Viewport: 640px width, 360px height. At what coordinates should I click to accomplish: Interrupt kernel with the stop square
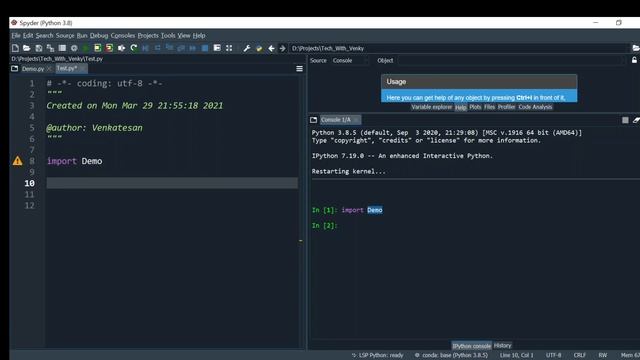coord(625,120)
